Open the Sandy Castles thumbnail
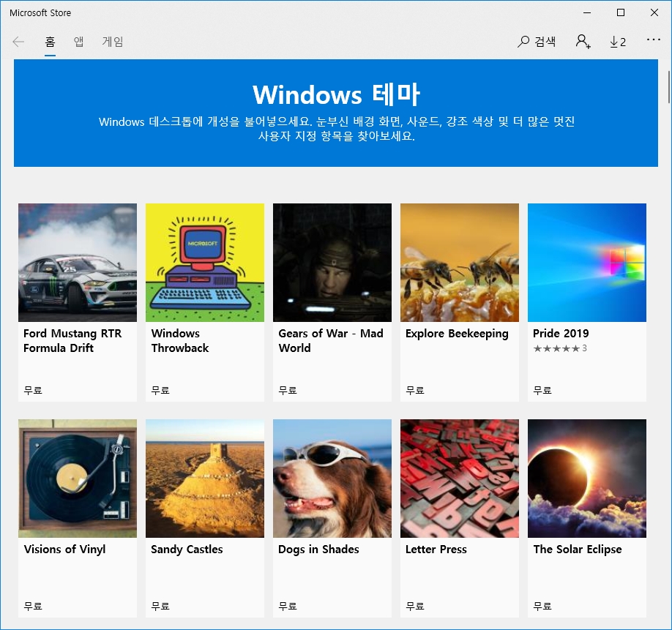 point(205,479)
